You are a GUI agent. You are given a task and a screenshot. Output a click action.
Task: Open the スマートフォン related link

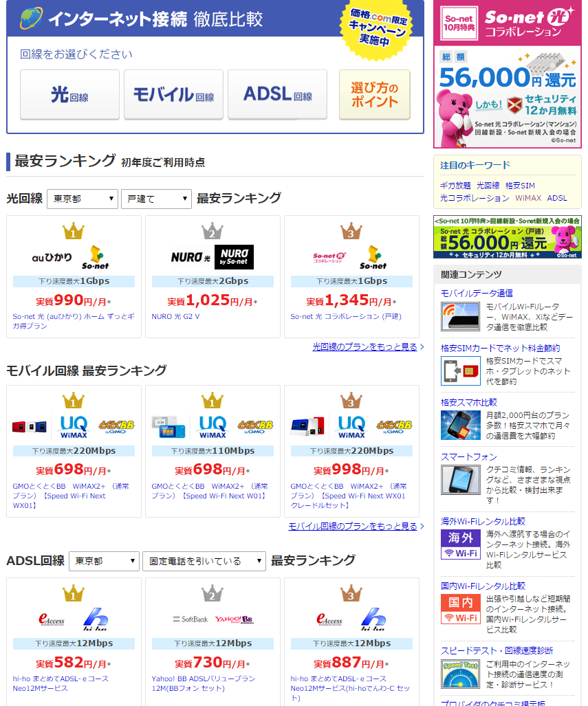point(469,457)
